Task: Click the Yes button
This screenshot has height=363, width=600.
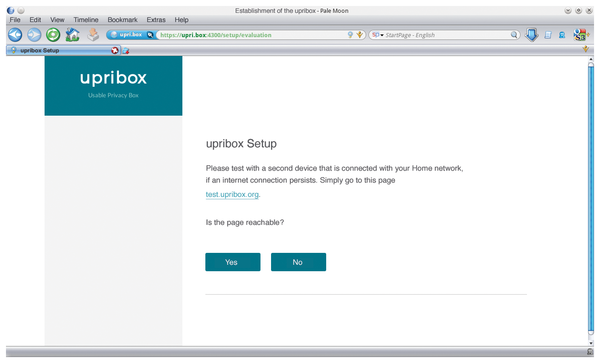Action: 233,262
